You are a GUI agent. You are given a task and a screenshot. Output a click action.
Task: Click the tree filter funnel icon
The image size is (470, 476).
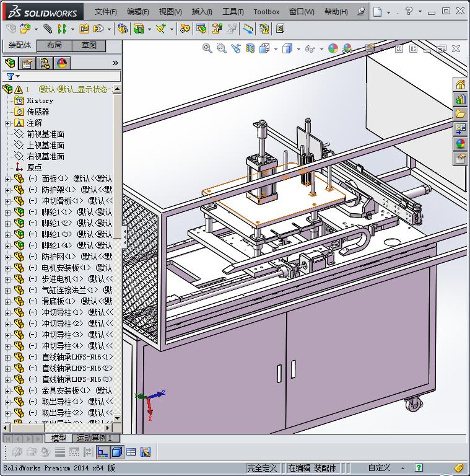pos(10,76)
